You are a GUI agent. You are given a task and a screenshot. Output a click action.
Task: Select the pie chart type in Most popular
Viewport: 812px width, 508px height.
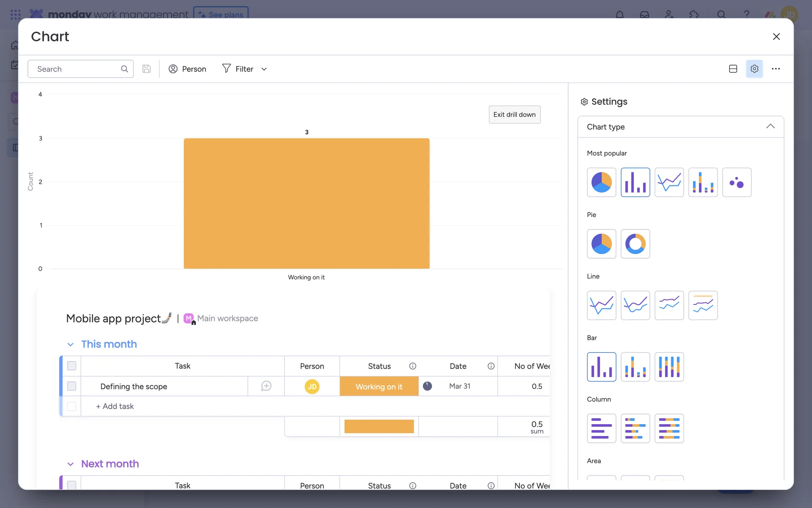(x=601, y=182)
